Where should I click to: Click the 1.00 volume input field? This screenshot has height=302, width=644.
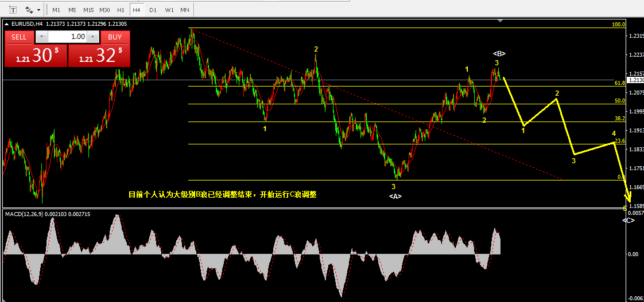pos(68,37)
